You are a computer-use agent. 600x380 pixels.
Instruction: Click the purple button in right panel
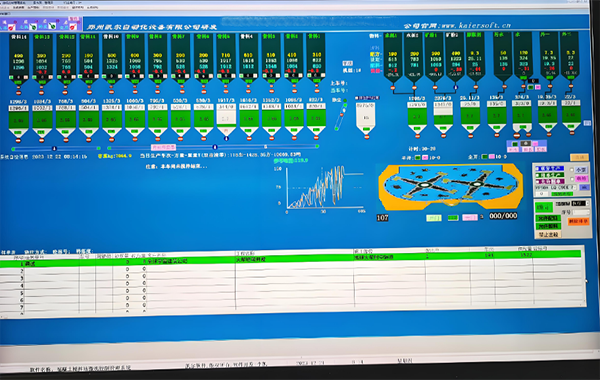(x=550, y=181)
